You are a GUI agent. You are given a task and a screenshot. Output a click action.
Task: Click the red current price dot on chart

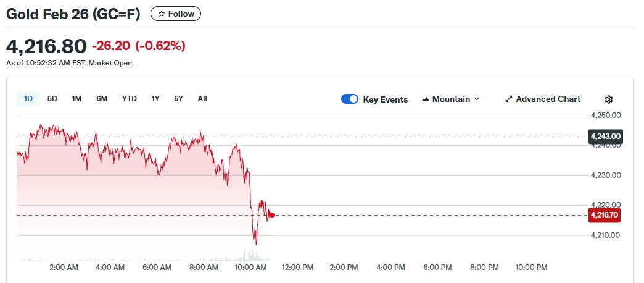tap(271, 215)
